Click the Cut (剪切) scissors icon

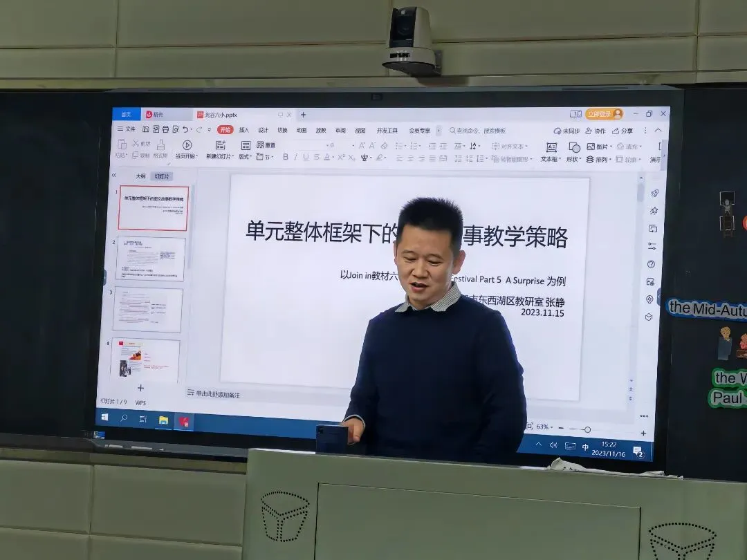tap(136, 143)
